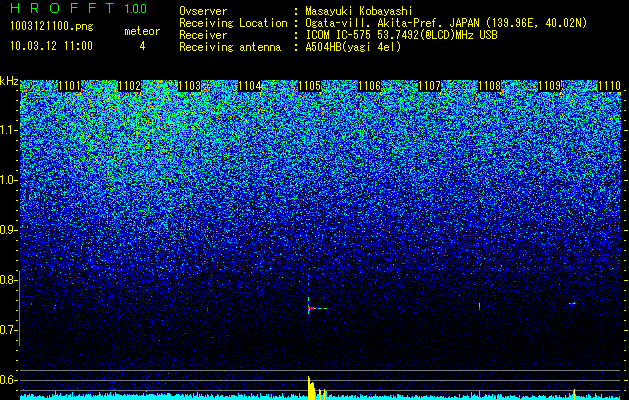Click time marker 1102
629x400 pixels.
[130, 86]
